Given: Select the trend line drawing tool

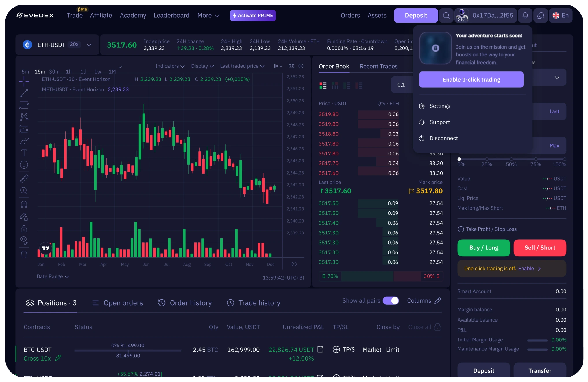Looking at the screenshot, I should pos(24,93).
